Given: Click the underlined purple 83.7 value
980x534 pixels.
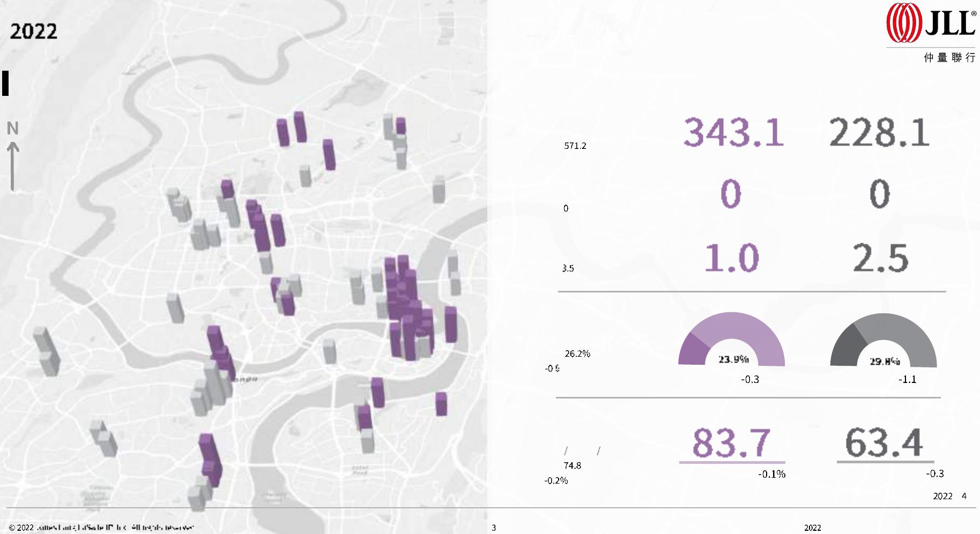Looking at the screenshot, I should [731, 443].
